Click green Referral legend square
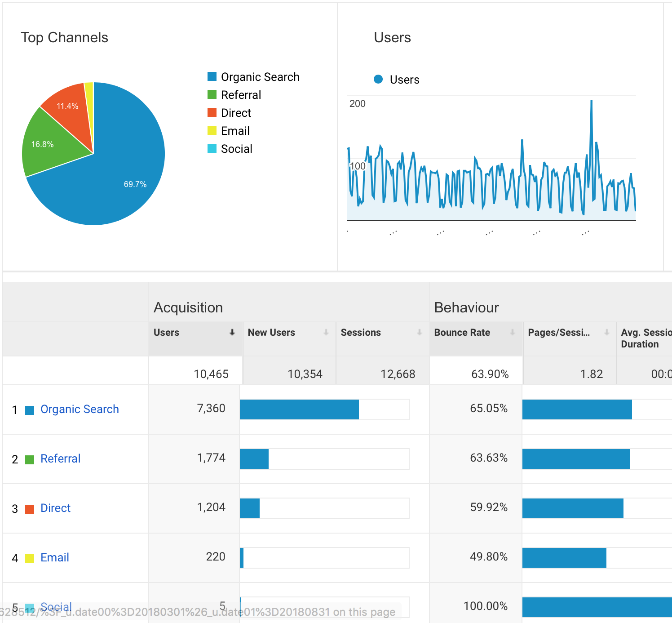 [212, 94]
